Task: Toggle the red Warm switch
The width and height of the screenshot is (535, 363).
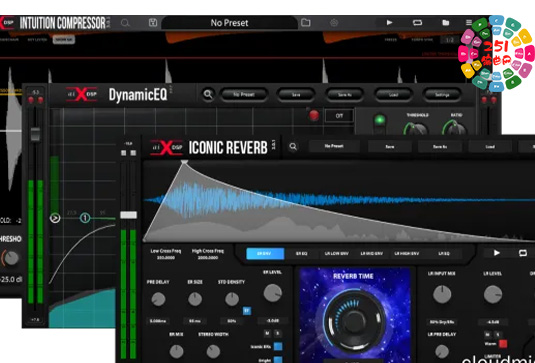Action: [x=503, y=344]
